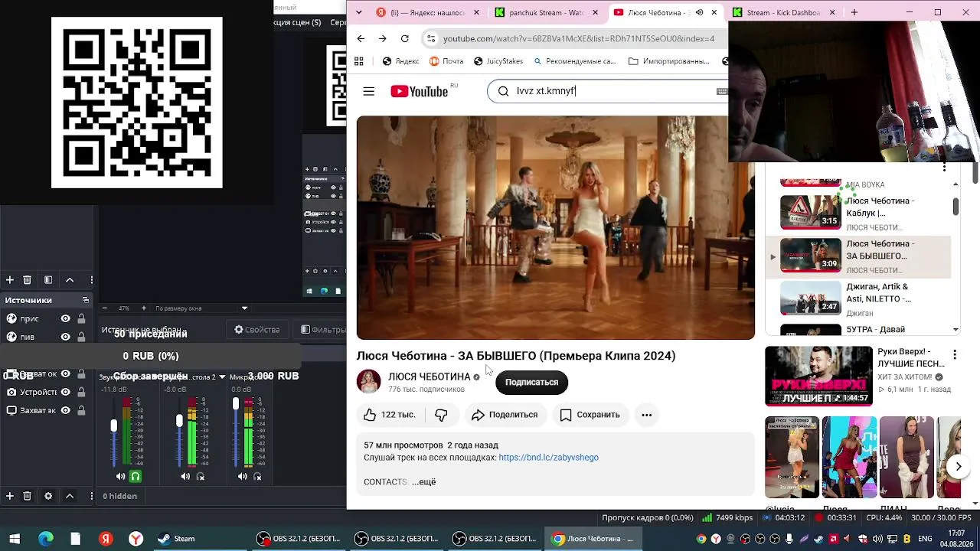This screenshot has height=551, width=980.
Task: Disable monitoring on first audio channel
Action: (136, 476)
